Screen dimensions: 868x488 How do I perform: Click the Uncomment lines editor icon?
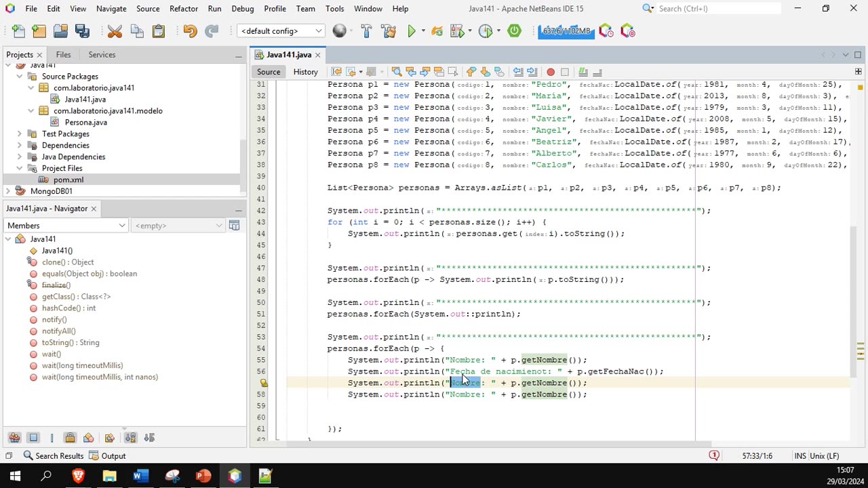pyautogui.click(x=597, y=72)
